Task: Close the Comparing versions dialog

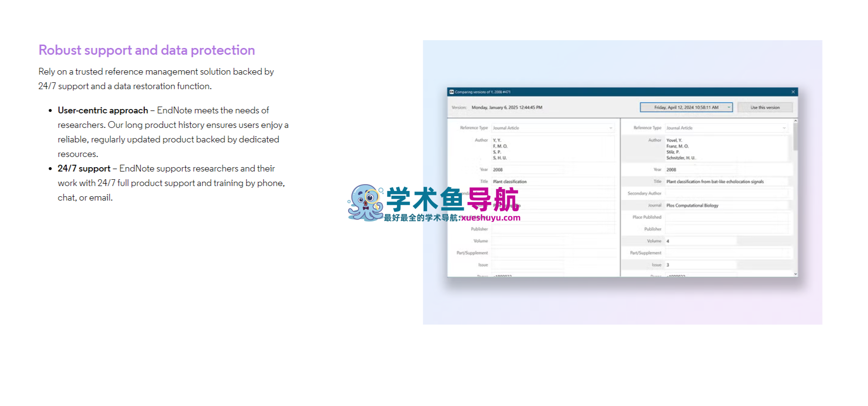Action: coord(793,92)
